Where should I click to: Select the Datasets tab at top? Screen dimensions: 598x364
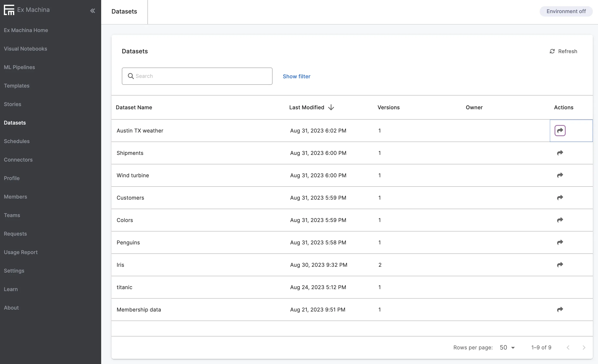tap(124, 12)
